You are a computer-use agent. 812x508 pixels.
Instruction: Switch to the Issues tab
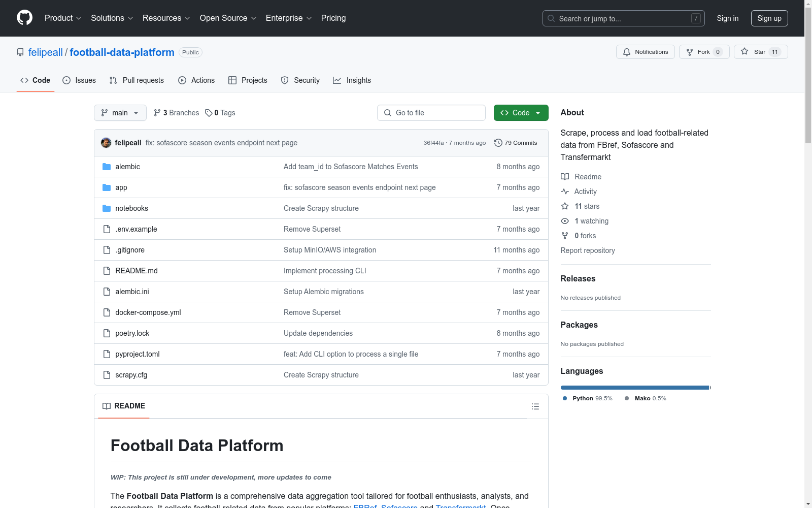[79, 80]
